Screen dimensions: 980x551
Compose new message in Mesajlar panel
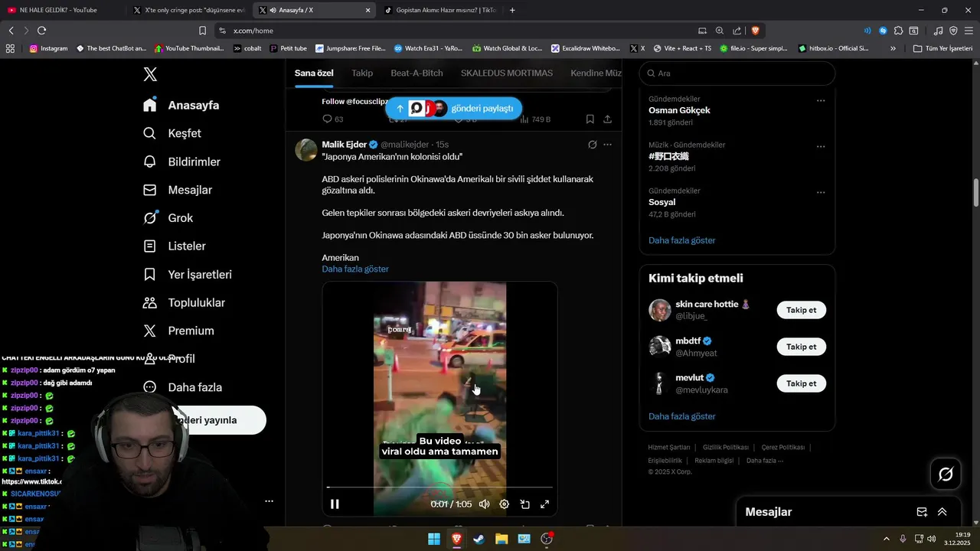(x=922, y=512)
